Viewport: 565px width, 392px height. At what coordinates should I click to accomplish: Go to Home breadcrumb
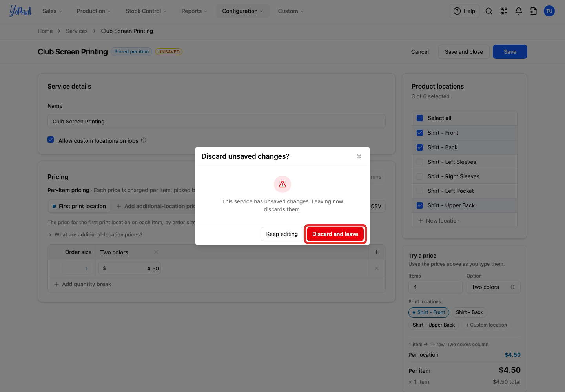point(45,31)
